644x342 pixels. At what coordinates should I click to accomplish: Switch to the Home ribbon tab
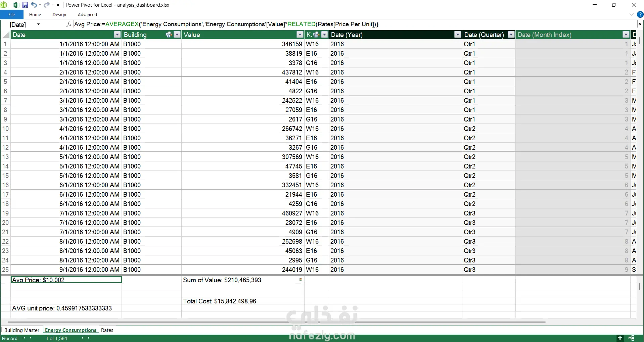pos(35,14)
